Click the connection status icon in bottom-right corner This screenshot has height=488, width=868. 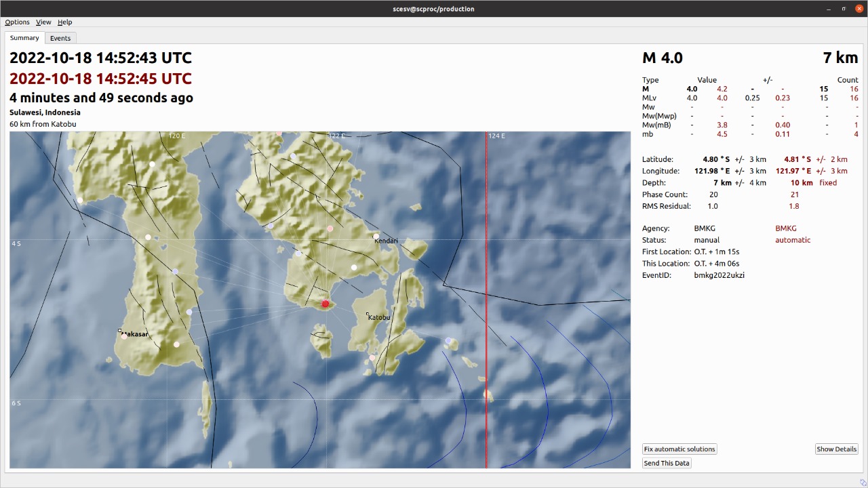pos(863,483)
